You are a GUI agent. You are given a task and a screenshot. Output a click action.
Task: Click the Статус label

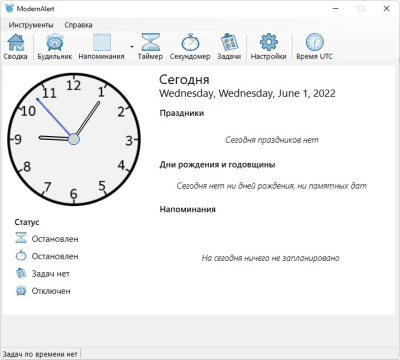(x=27, y=222)
